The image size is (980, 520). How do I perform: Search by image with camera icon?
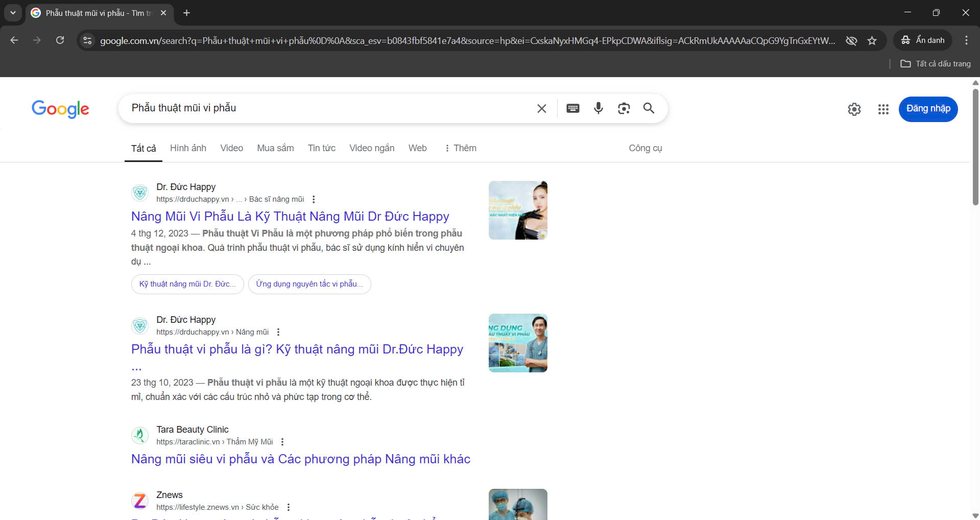coord(624,108)
